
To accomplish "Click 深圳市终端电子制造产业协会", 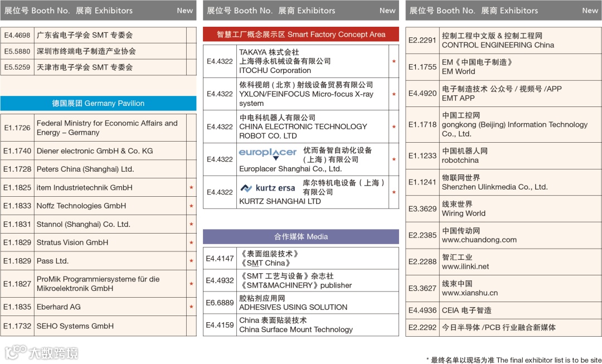I will click(86, 51).
